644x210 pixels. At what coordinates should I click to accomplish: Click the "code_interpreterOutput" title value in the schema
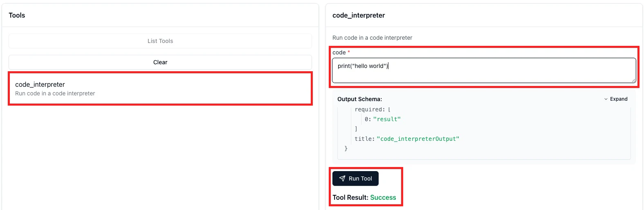(x=418, y=139)
